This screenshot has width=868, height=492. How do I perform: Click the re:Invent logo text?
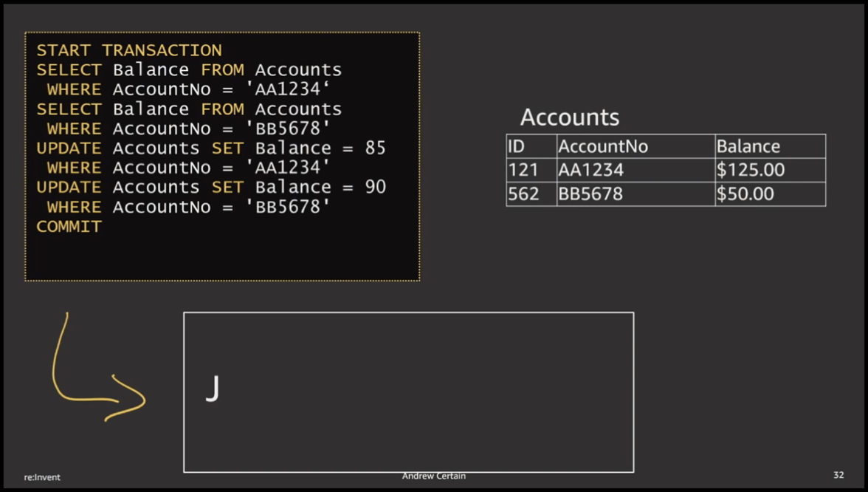click(42, 477)
